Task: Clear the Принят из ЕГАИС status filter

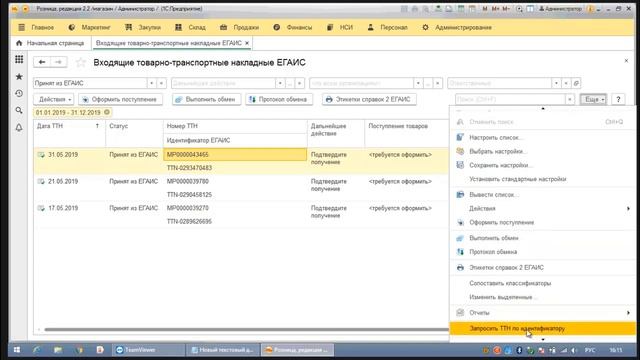Action: (162, 83)
